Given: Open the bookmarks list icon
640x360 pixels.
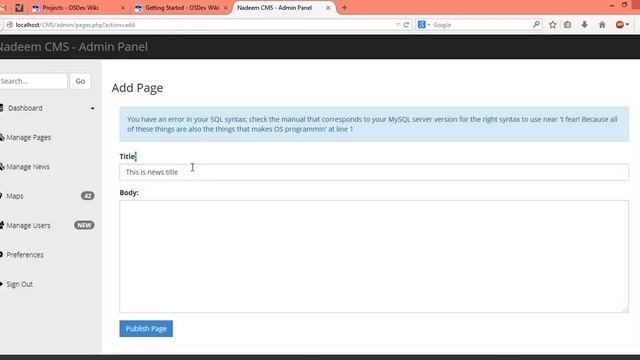Looking at the screenshot, I should (568, 25).
